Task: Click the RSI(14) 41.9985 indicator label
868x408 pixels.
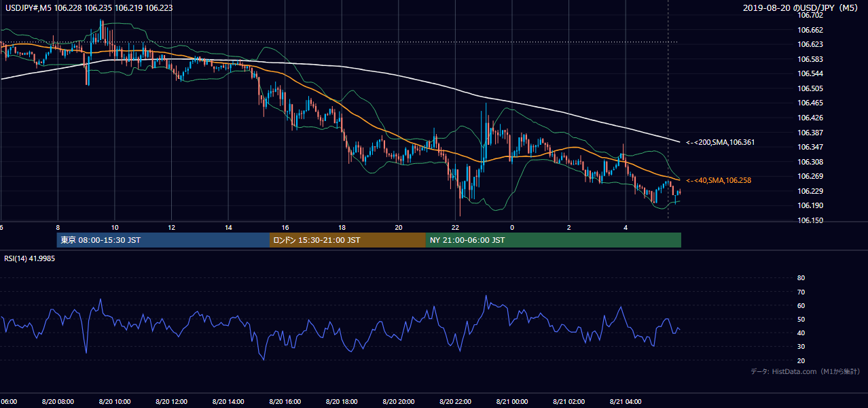Action: [30, 259]
